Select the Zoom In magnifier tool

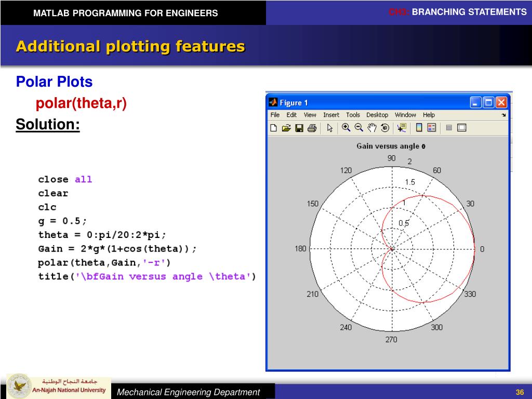pos(346,127)
